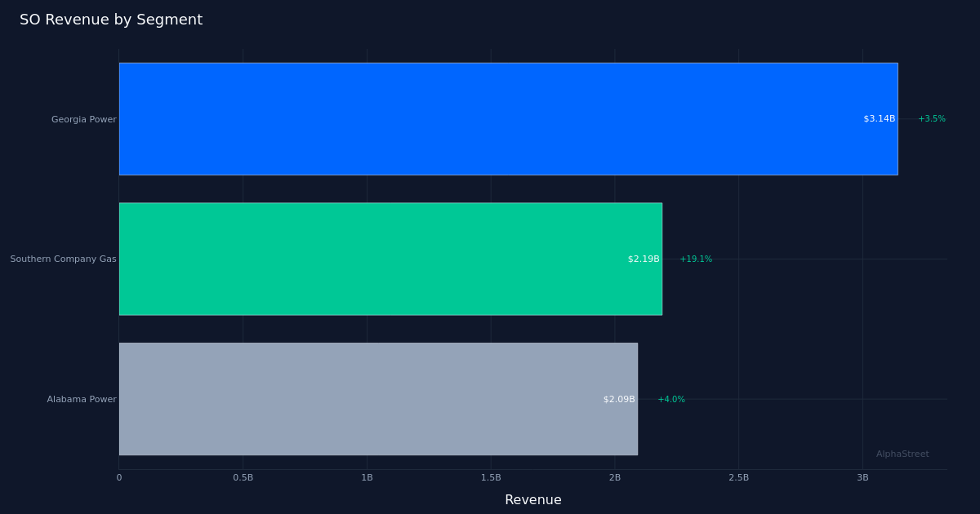The height and width of the screenshot is (514, 980).
Task: Click the $2.19B value label
Action: [643, 259]
